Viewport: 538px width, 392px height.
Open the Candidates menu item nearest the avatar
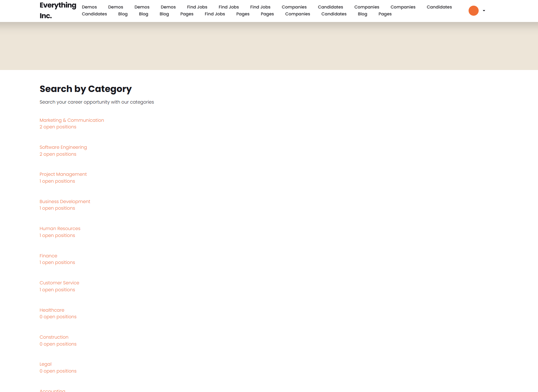pyautogui.click(x=439, y=7)
